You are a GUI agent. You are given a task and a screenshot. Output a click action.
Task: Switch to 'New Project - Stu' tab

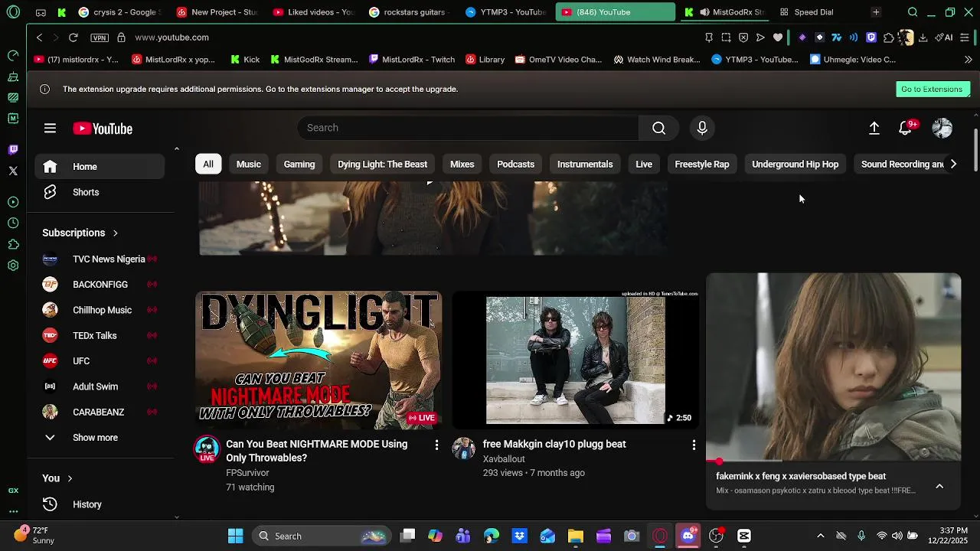(x=217, y=12)
